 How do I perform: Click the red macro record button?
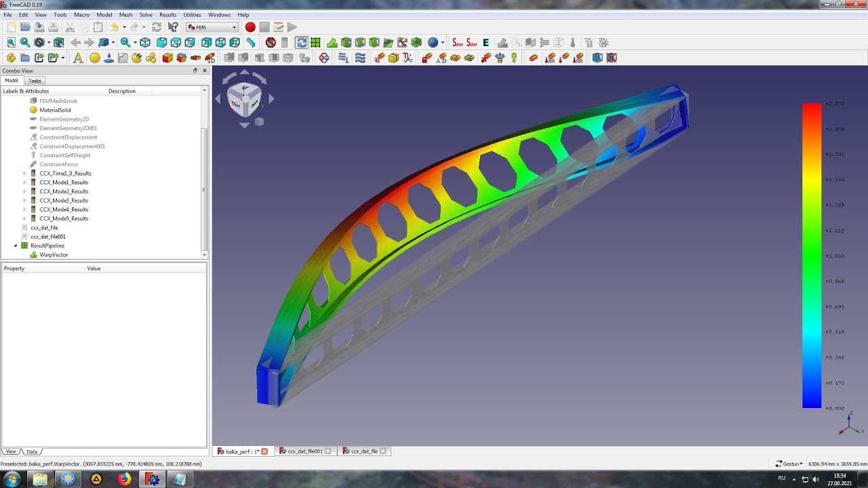tap(250, 27)
